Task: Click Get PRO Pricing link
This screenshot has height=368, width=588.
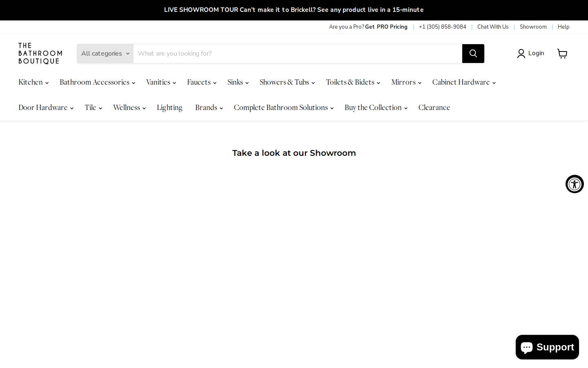Action: point(386,27)
